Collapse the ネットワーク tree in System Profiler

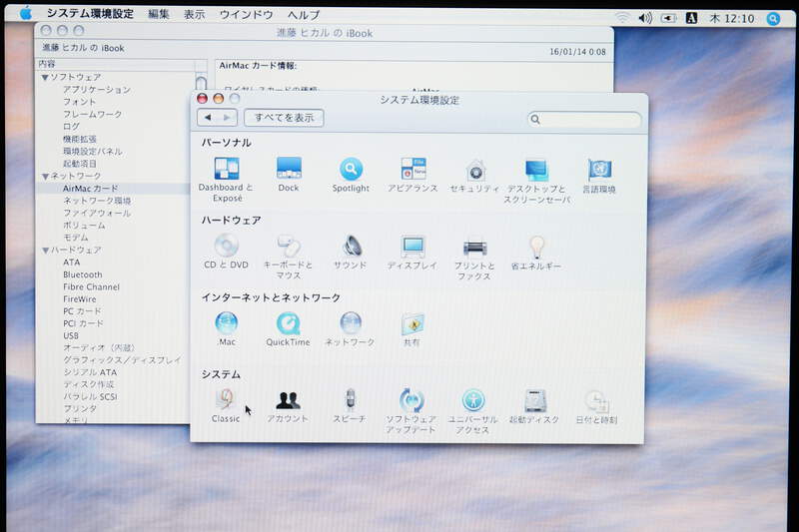point(45,176)
